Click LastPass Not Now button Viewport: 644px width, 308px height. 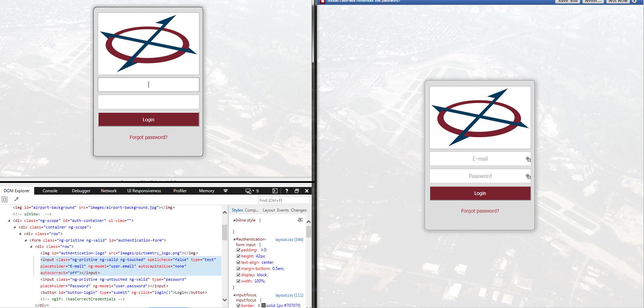click(x=618, y=1)
